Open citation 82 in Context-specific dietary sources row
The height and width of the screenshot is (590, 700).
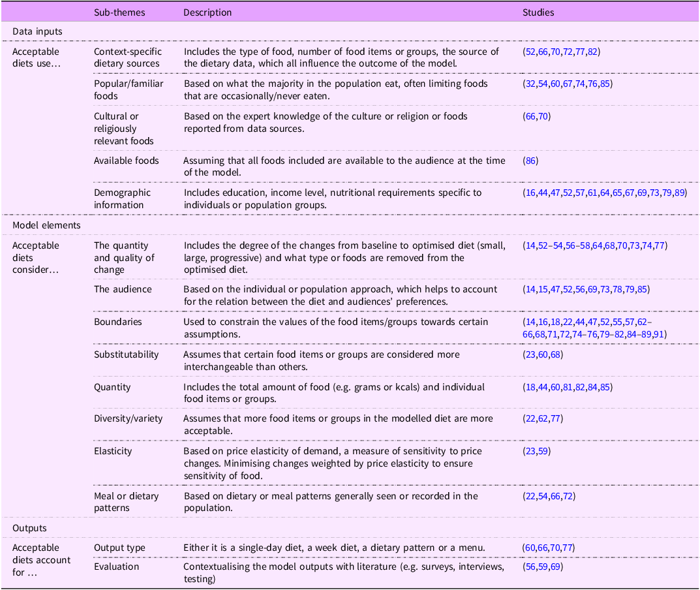point(592,52)
